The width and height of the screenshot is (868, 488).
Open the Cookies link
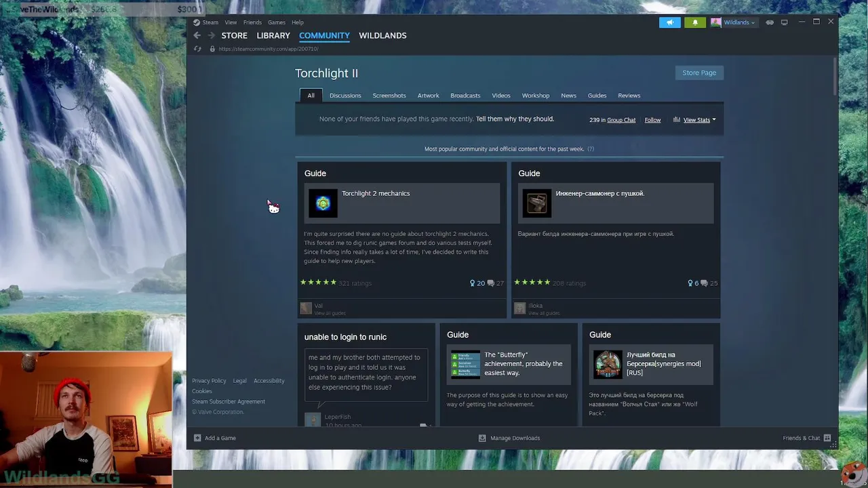(x=202, y=391)
